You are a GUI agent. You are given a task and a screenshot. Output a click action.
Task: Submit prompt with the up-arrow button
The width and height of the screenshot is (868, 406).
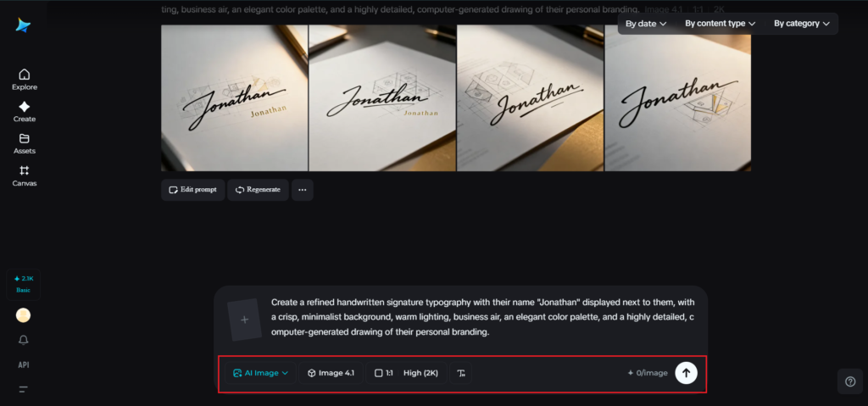[x=686, y=373]
